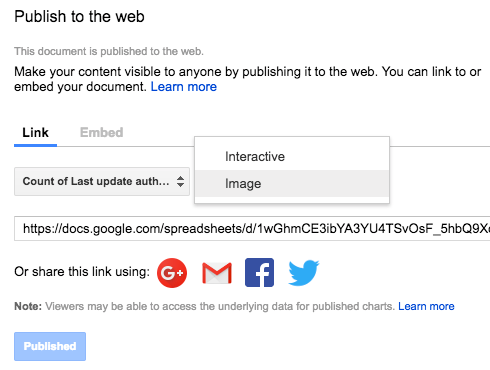Click the Publish to the web heading
Image resolution: width=490 pixels, height=370 pixels.
[79, 16]
